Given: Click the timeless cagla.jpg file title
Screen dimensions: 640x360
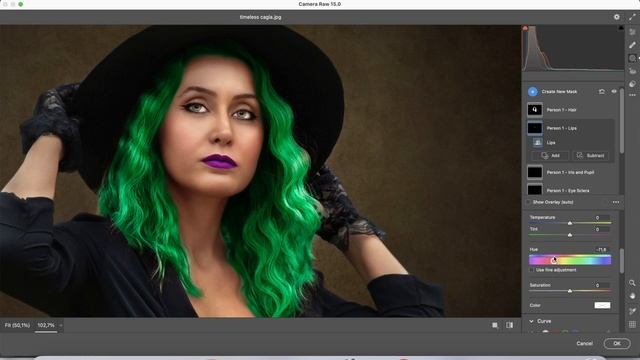Looking at the screenshot, I should (x=260, y=17).
